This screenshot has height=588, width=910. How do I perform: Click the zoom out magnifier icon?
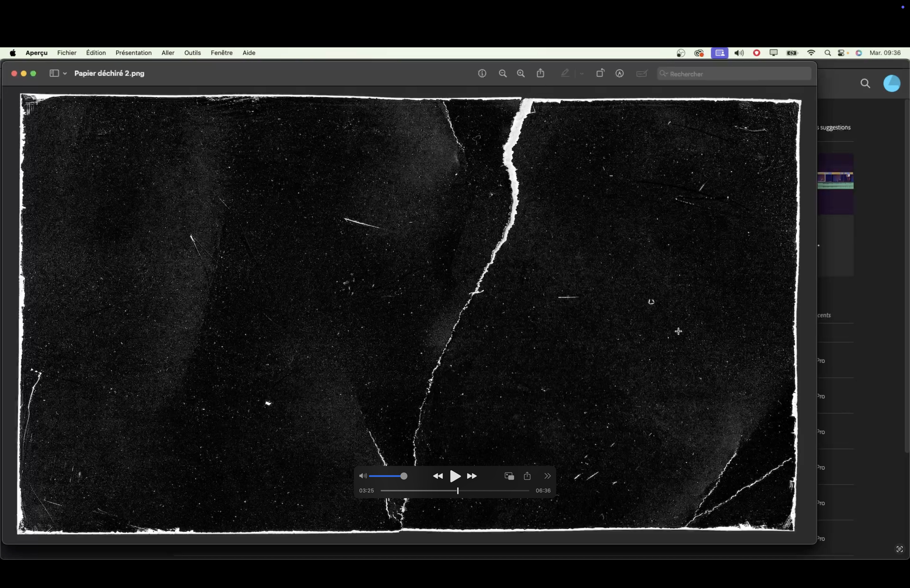tap(503, 74)
